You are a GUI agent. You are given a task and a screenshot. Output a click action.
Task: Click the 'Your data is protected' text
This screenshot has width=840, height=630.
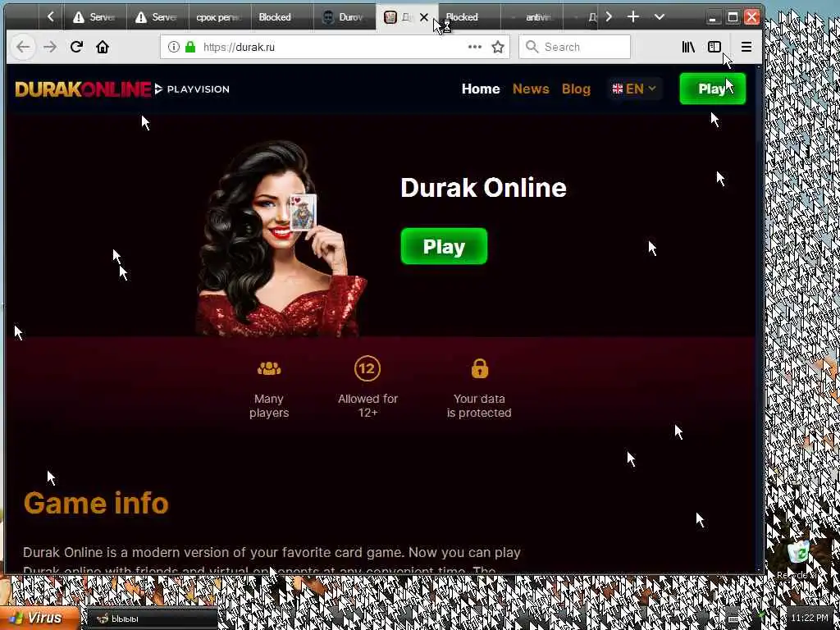[x=479, y=405]
